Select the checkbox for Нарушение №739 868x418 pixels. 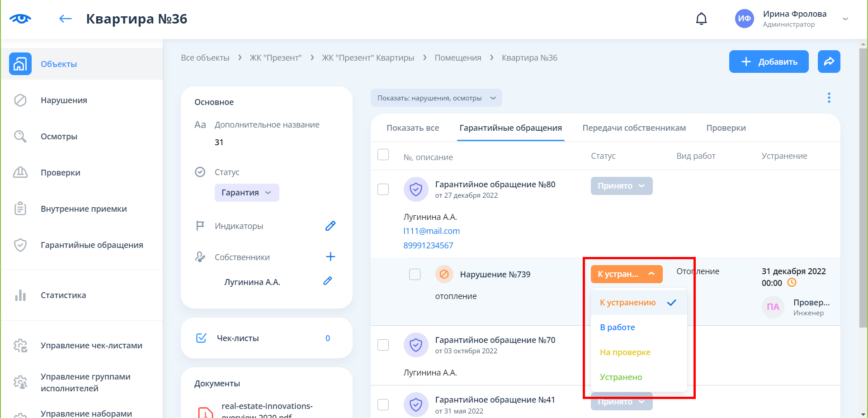415,274
